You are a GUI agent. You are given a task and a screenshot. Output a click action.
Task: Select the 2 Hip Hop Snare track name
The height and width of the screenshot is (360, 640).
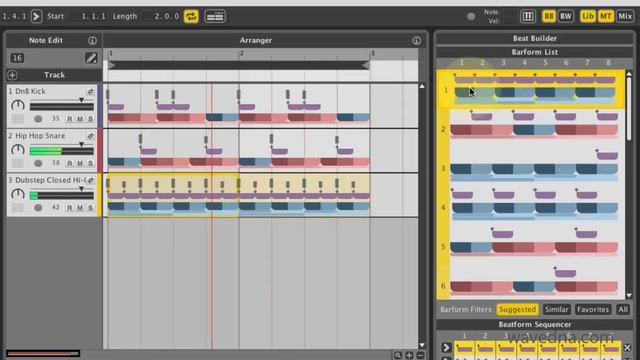37,136
